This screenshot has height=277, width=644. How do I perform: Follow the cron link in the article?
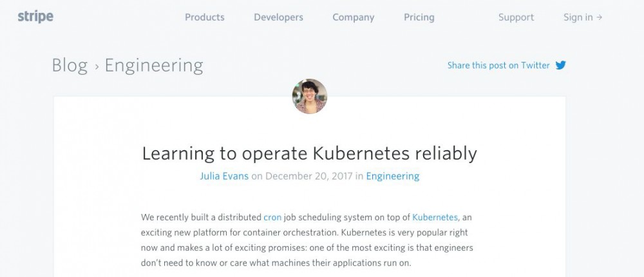(x=272, y=218)
